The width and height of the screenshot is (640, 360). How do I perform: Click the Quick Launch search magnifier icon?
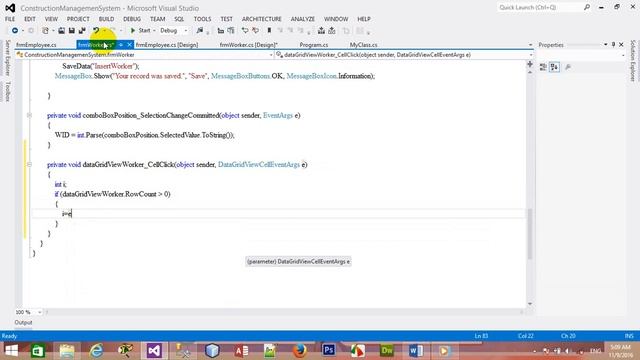(587, 7)
